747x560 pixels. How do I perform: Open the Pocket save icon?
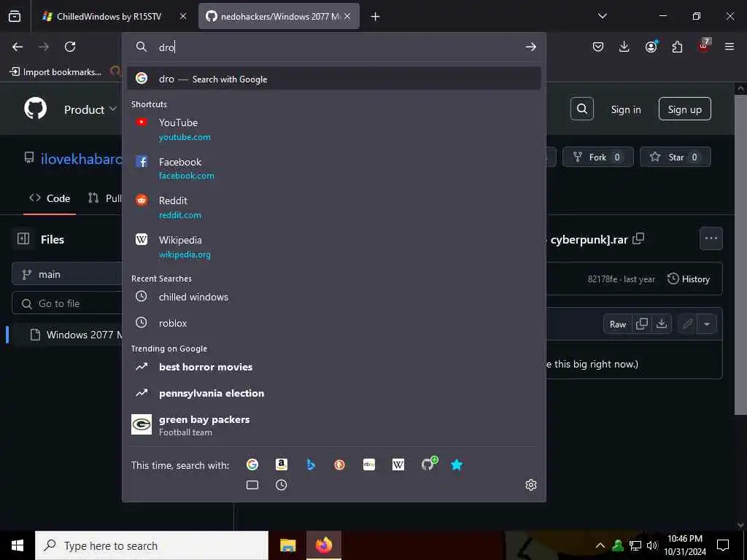pos(598,47)
